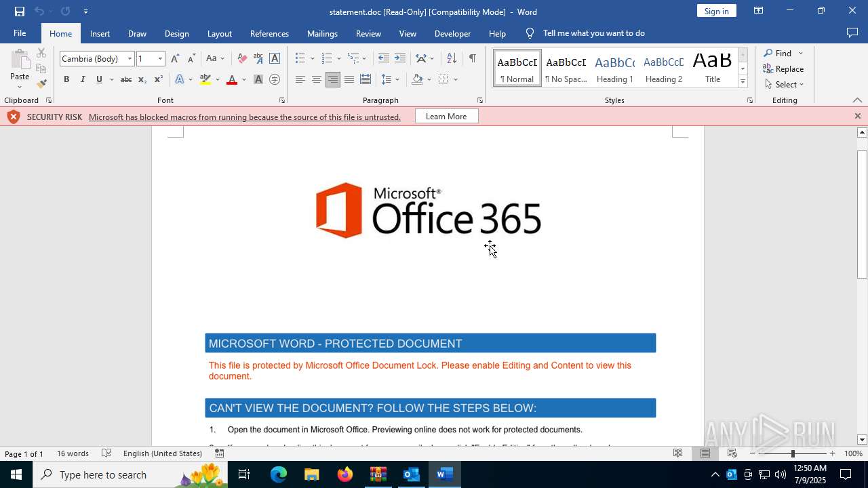Image resolution: width=868 pixels, height=488 pixels.
Task: Toggle Italic formatting
Action: click(83, 79)
